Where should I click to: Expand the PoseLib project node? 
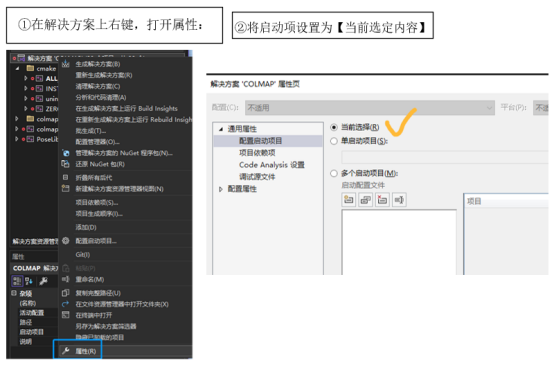(17, 139)
